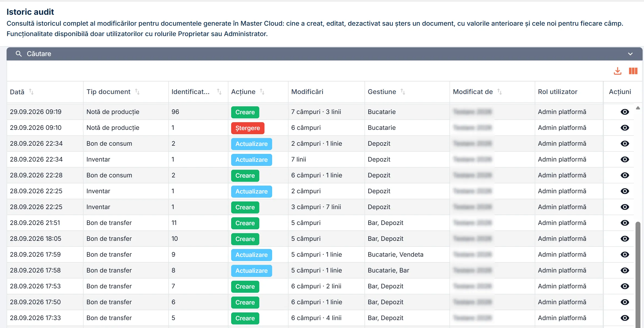Image resolution: width=644 pixels, height=328 pixels.
Task: Click the Ștergere badge on 09:10 row
Action: 248,128
